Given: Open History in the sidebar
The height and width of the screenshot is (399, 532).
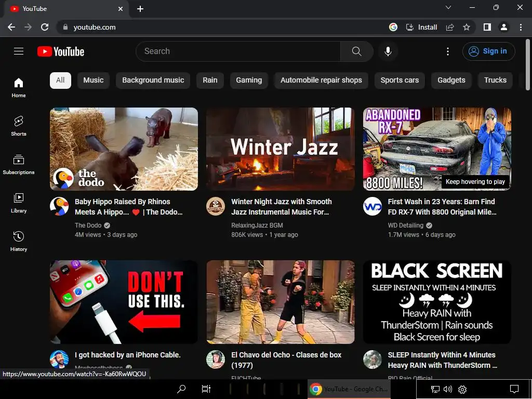Looking at the screenshot, I should tap(19, 241).
